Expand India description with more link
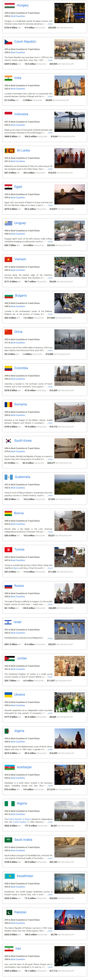89x980 pixels. 50,97
